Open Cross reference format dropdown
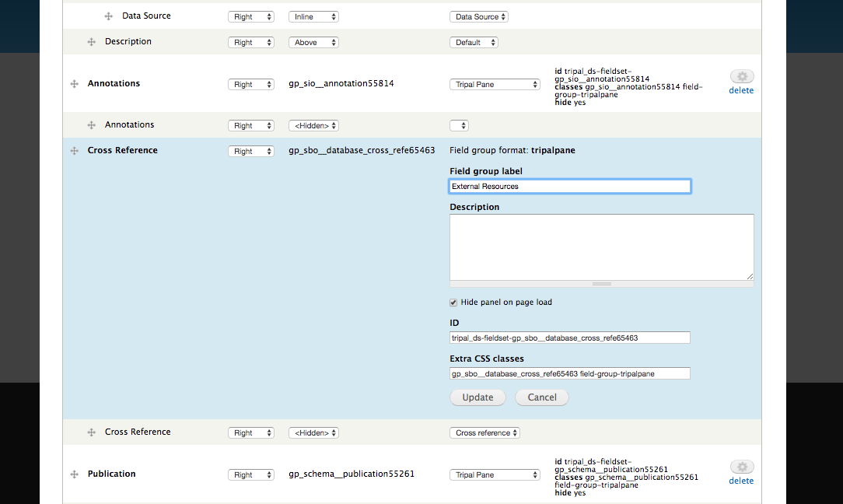 (484, 433)
